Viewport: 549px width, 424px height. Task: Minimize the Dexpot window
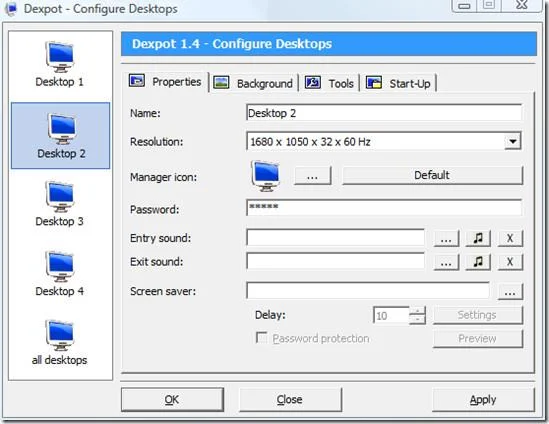464,5
